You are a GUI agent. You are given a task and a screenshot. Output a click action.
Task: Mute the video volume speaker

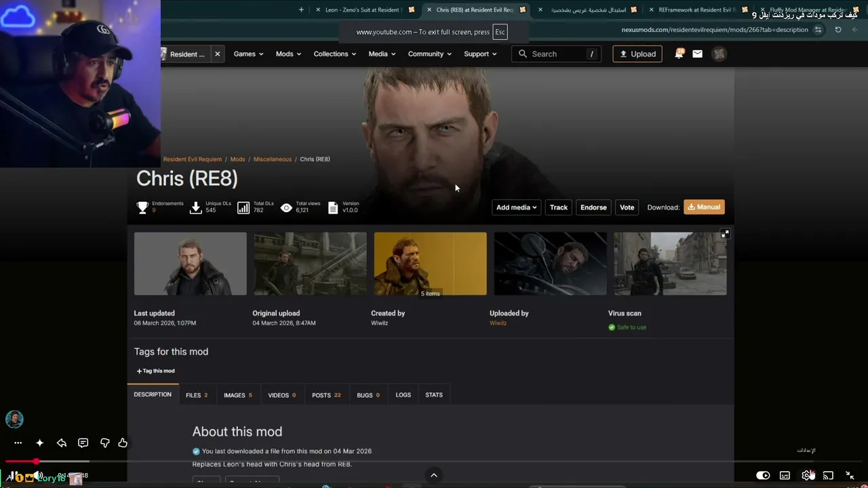[39, 476]
